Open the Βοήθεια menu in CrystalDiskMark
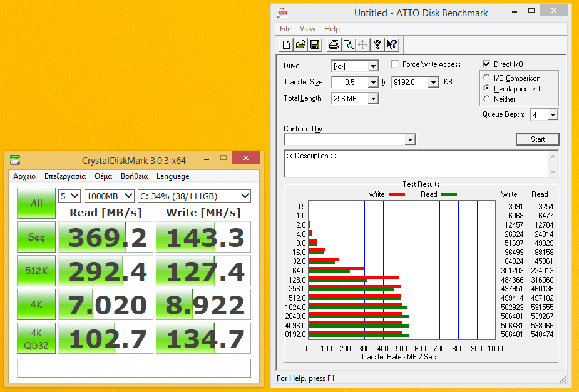This screenshot has height=392, width=579. 135,176
